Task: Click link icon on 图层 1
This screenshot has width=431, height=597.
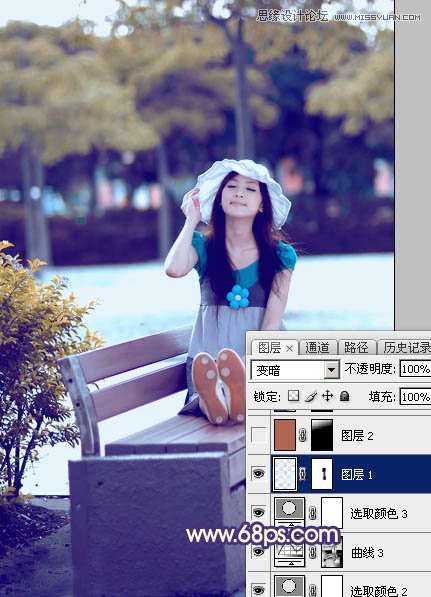Action: tap(303, 474)
